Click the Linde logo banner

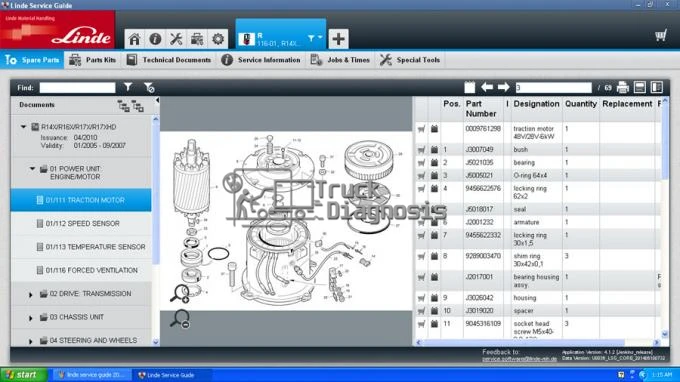click(x=57, y=30)
